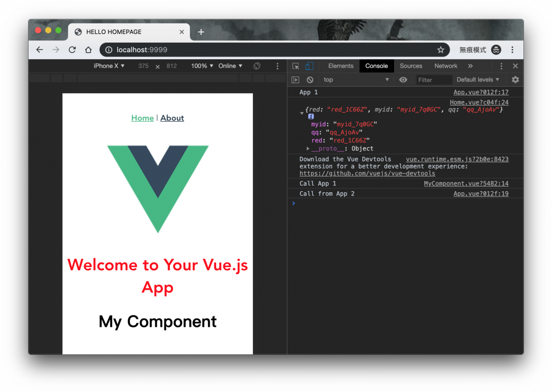Click the Welcome to Your Vue.js App heading
Viewport: 552px width, 392px height.
158,276
